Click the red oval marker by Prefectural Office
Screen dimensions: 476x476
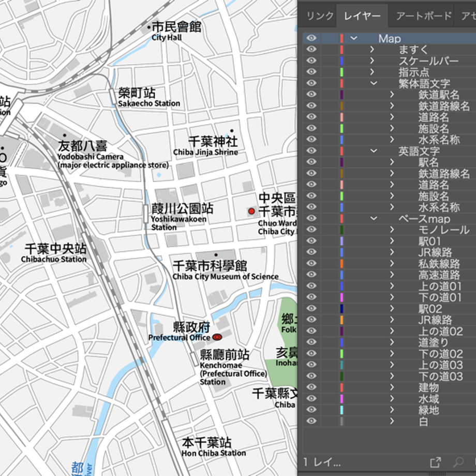click(x=217, y=337)
